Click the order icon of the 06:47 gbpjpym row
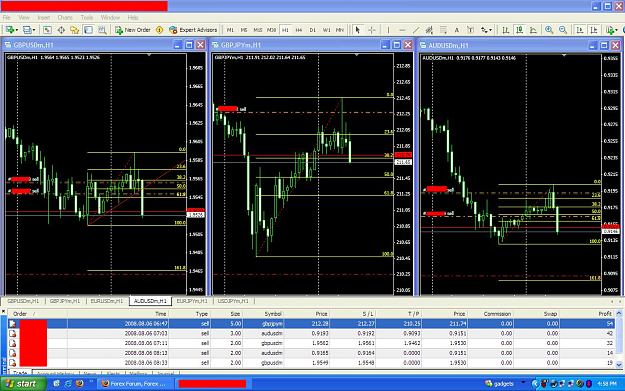The height and width of the screenshot is (391, 625). point(13,324)
